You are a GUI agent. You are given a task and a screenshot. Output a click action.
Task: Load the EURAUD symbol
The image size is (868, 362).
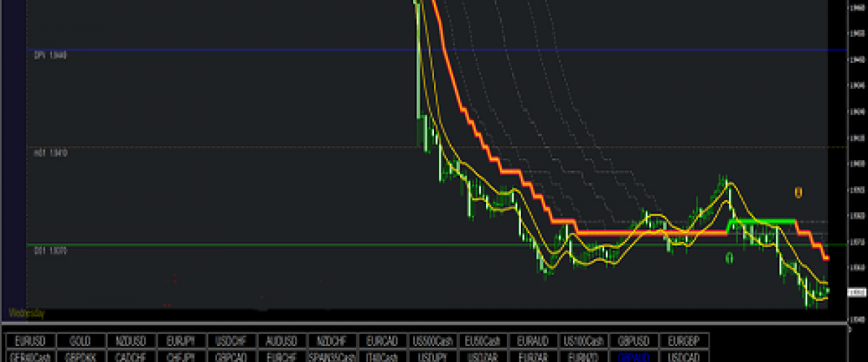[x=532, y=340]
